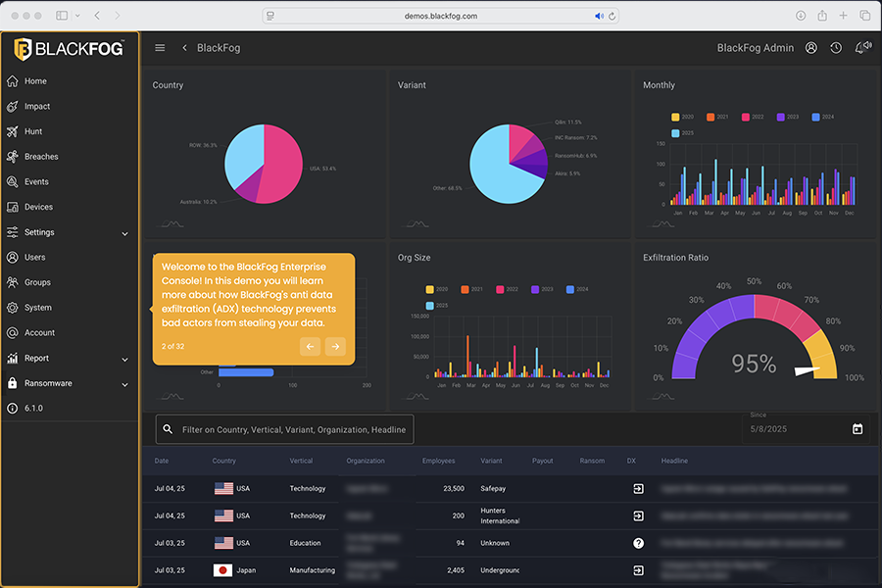Sort table by Variant column header
Viewport: 882px width, 588px height.
[x=491, y=461]
